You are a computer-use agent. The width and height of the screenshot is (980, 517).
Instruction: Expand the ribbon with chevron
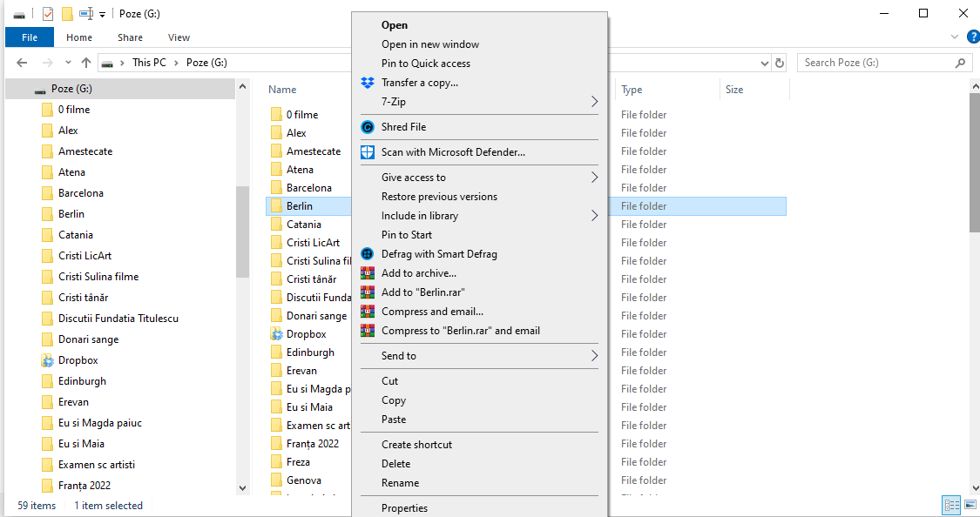955,37
